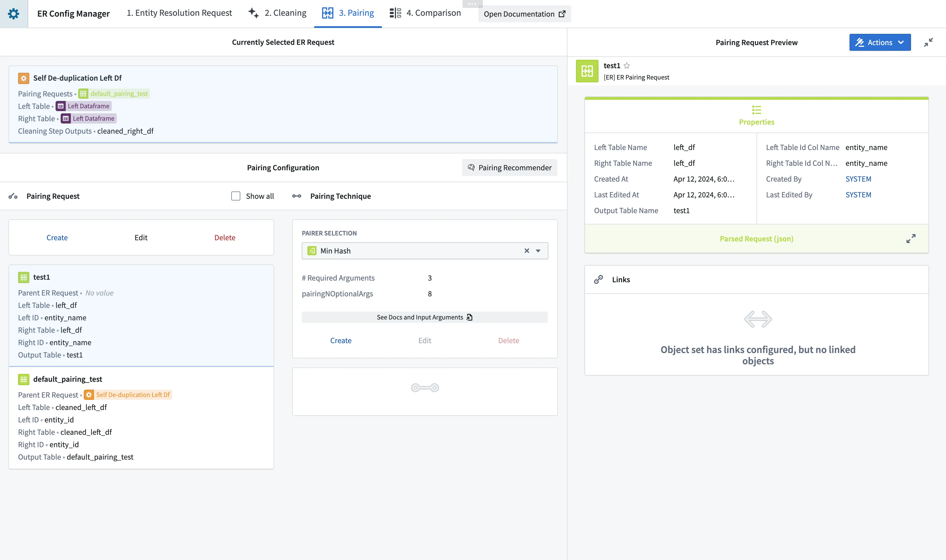Click Open Documentation button
The height and width of the screenshot is (560, 946).
coord(524,14)
